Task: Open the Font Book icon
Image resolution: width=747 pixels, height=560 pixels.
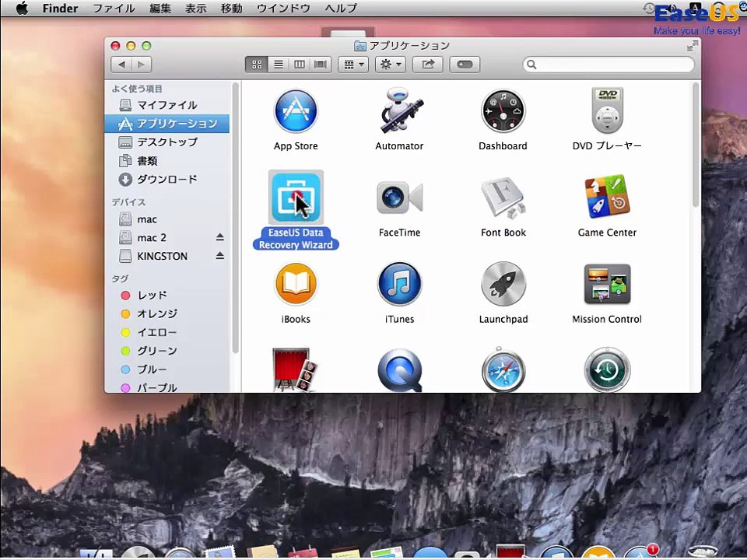Action: [x=503, y=197]
